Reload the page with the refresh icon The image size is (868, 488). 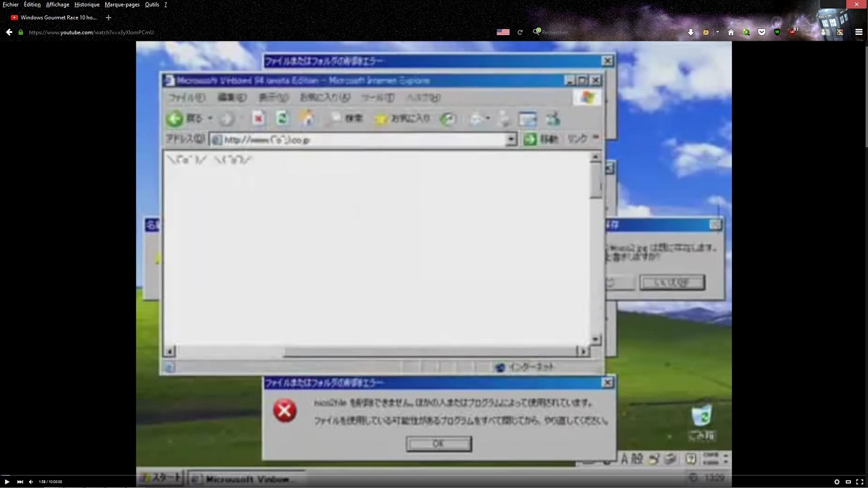pyautogui.click(x=520, y=32)
